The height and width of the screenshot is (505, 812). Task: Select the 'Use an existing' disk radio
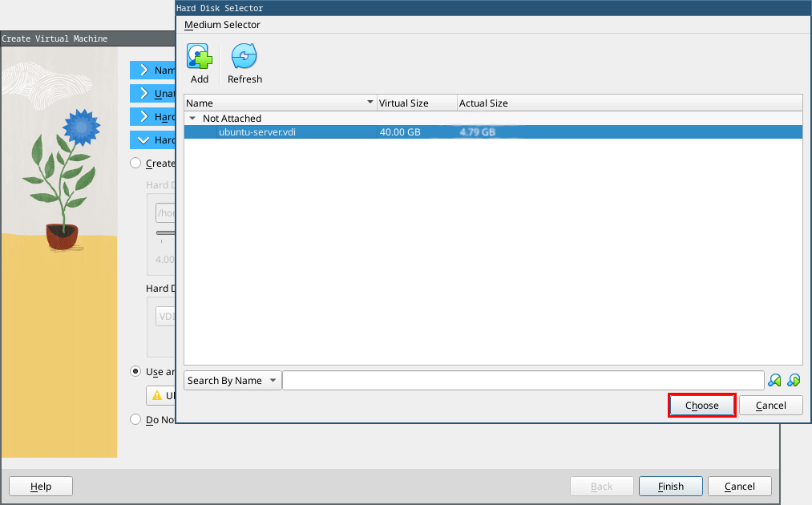click(135, 372)
